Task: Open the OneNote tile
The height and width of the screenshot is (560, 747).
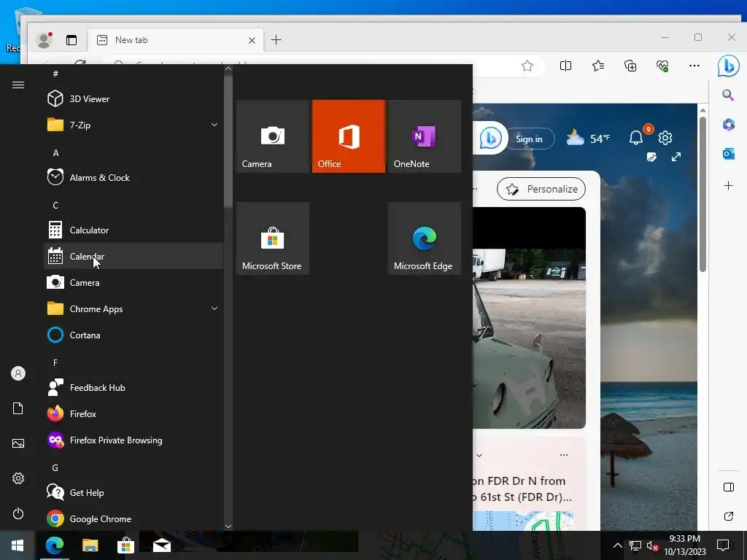Action: pos(425,136)
